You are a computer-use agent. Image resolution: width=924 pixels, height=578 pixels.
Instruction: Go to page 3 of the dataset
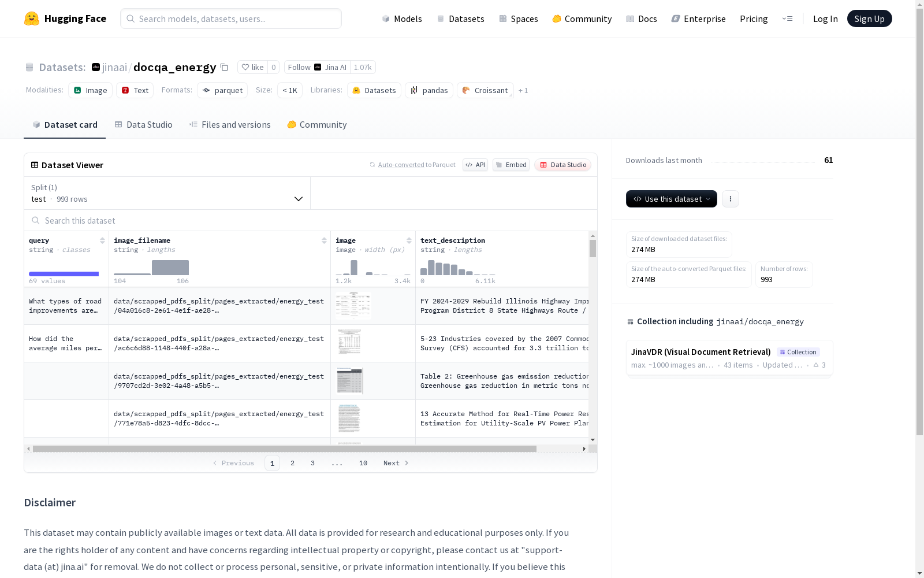pos(312,463)
